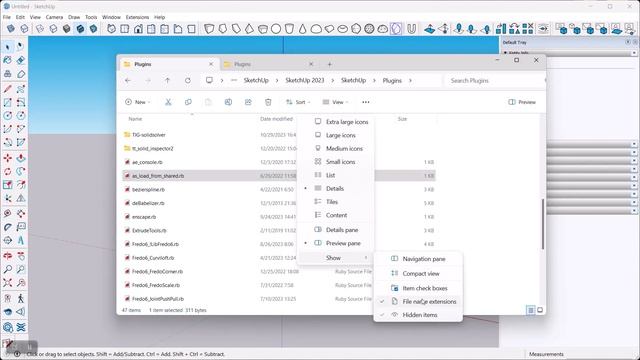Expand the Show submenu

[x=336, y=258]
